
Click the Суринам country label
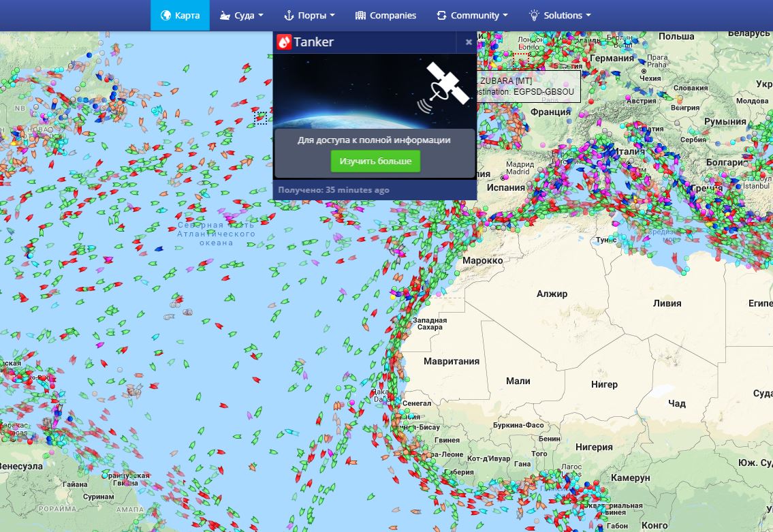pyautogui.click(x=98, y=497)
